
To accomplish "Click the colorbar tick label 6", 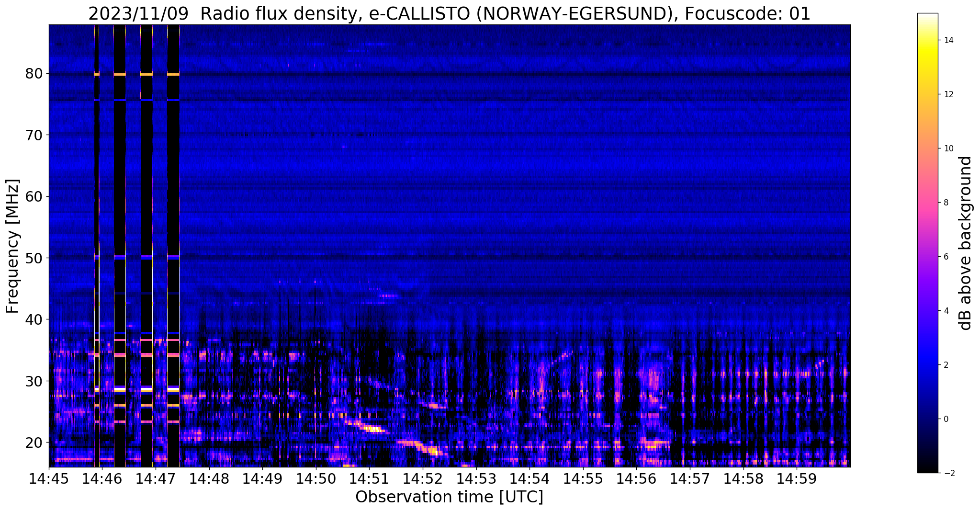I will coord(945,257).
